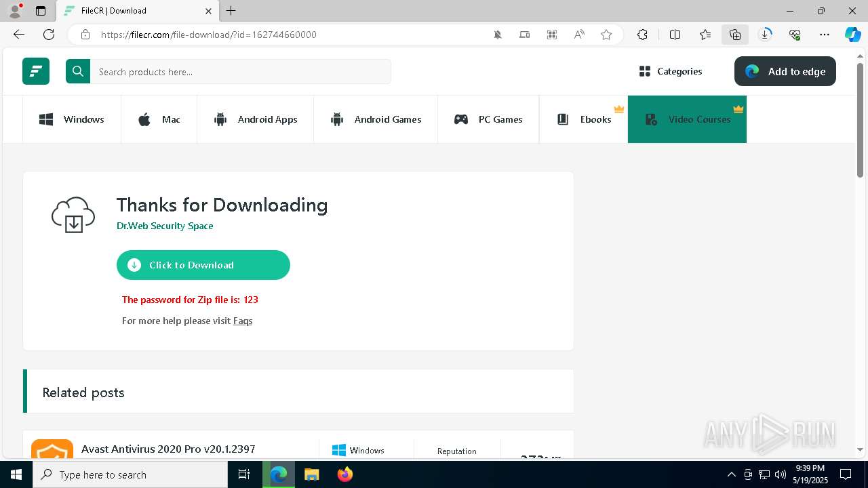Open Task View on taskbar
Screen dimensions: 868x488
(x=244, y=474)
